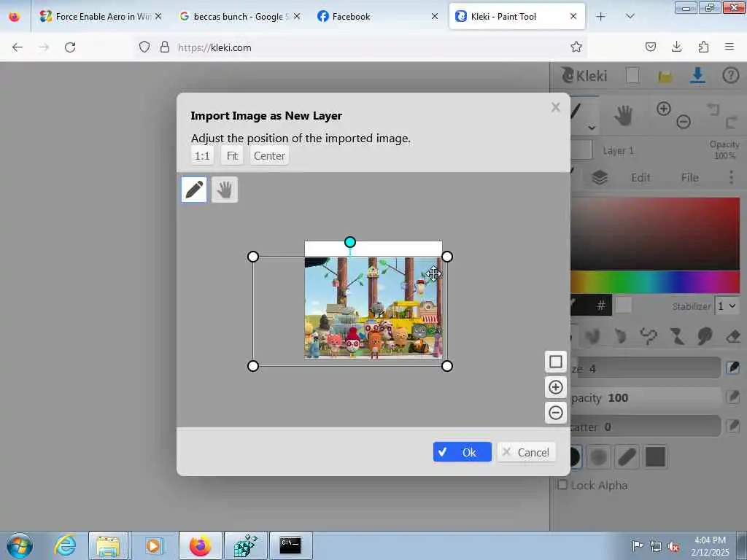Open Windows Start menu
Screen dimensions: 747x560
[x=20, y=545]
